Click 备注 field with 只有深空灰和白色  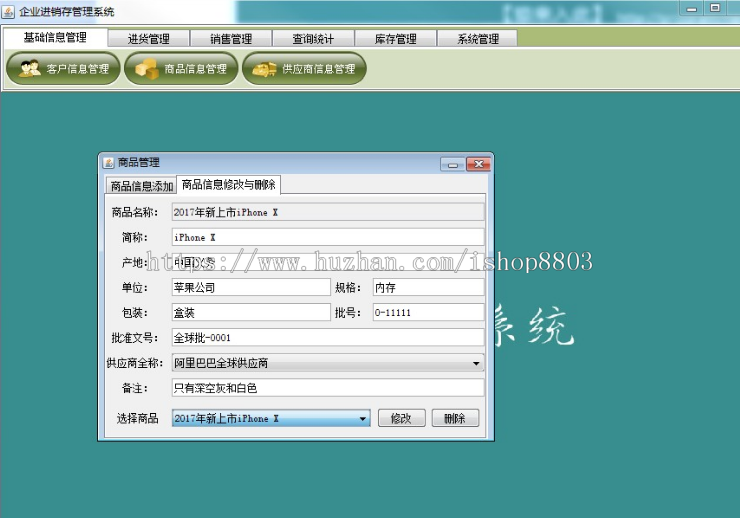[328, 388]
